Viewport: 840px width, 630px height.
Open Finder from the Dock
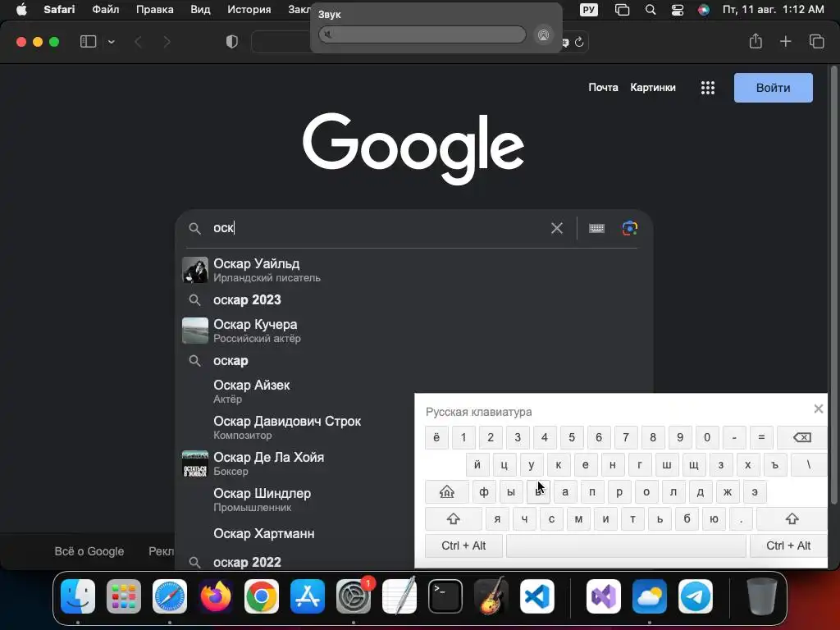[x=78, y=596]
